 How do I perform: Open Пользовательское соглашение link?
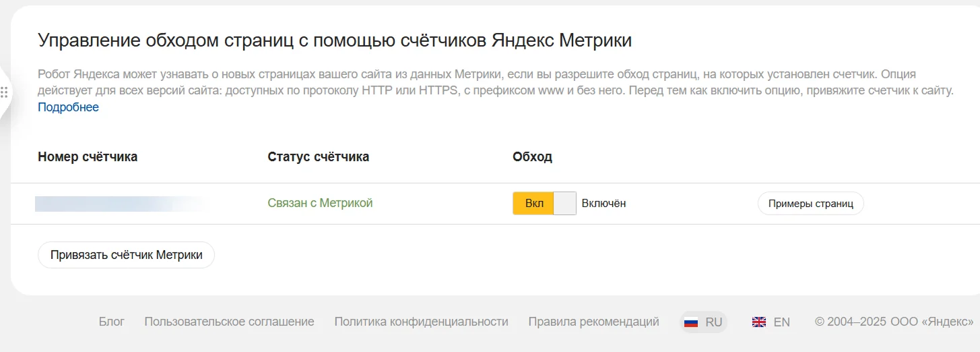coord(229,322)
